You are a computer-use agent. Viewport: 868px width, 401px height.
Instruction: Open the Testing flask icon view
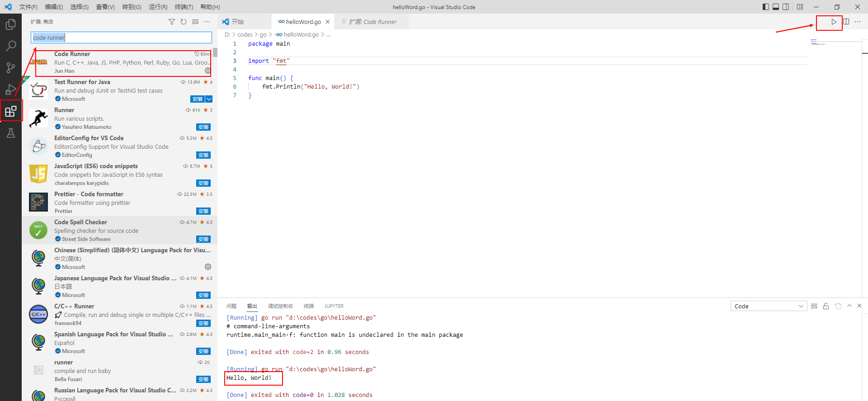pyautogui.click(x=11, y=133)
